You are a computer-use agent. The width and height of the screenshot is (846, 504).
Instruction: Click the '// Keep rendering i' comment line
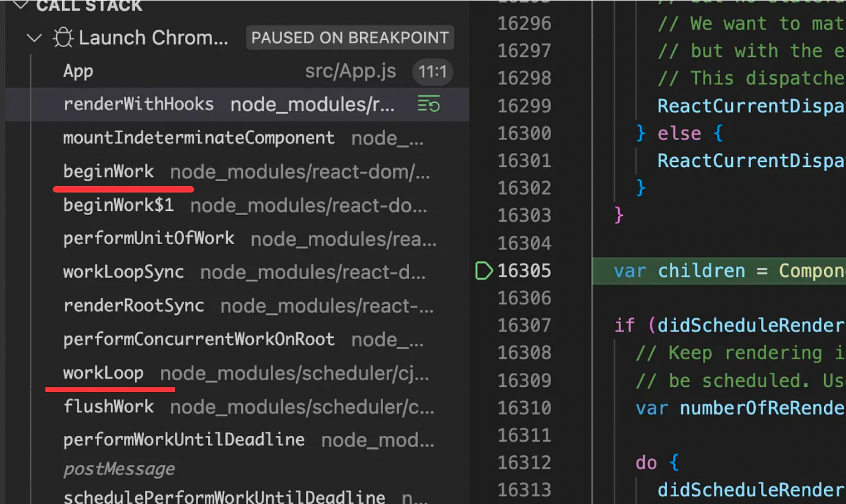pyautogui.click(x=740, y=353)
